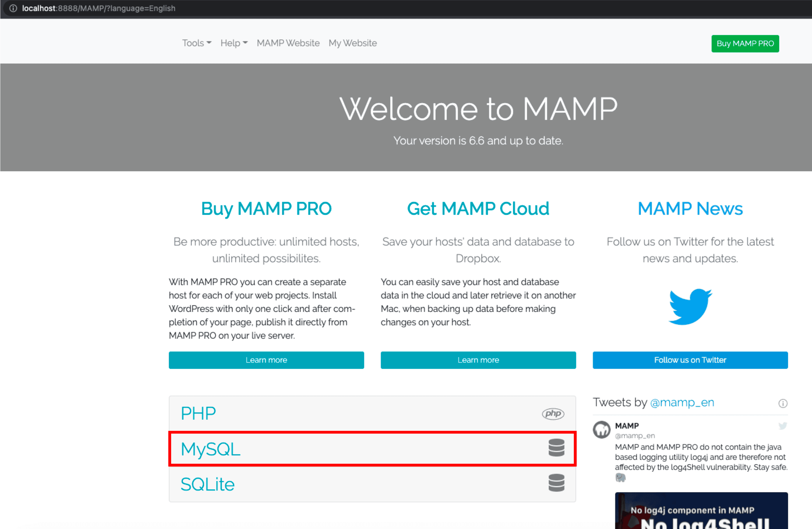This screenshot has height=529, width=812.
Task: Click the large blue Twitter bird icon
Action: pos(690,307)
